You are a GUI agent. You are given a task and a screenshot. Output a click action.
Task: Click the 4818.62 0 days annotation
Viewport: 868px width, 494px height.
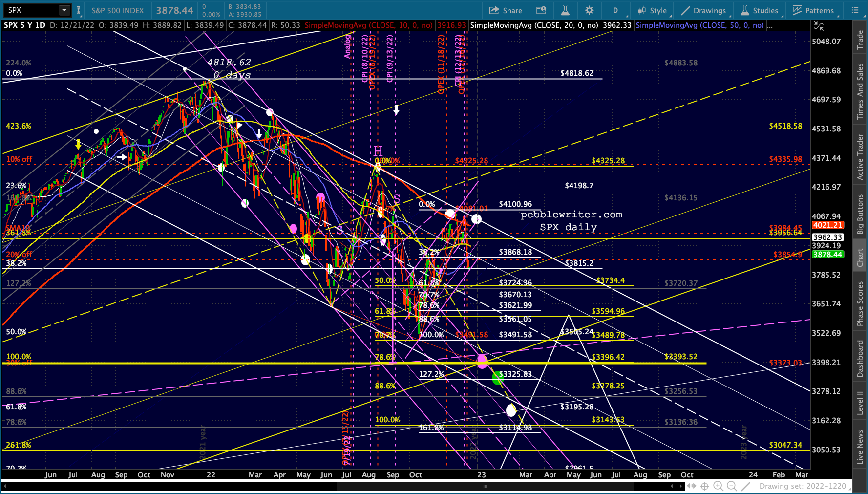coord(229,68)
